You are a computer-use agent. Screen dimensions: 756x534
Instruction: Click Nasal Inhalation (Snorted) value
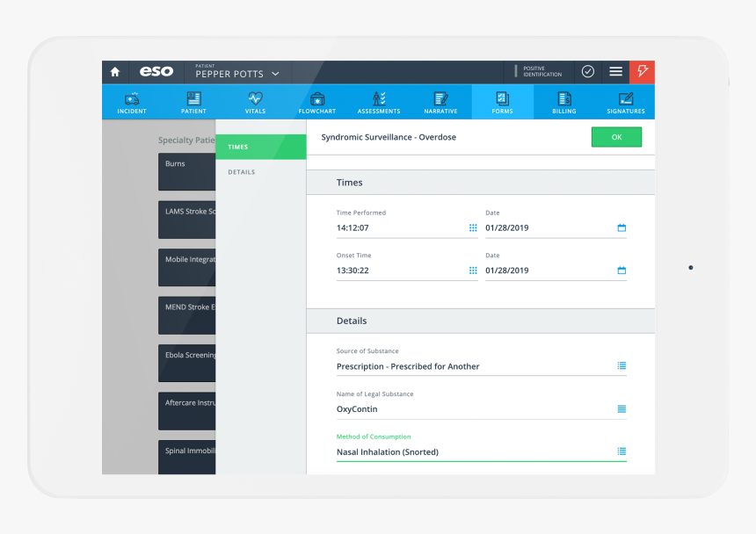[388, 452]
